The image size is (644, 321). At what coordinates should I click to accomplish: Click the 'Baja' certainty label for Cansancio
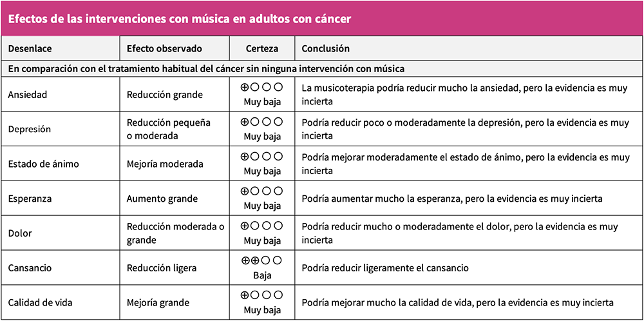[x=262, y=275]
